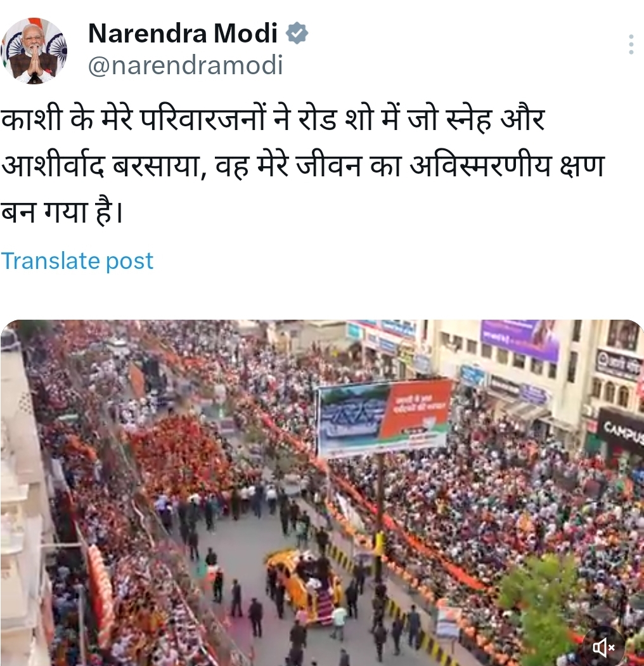
Task: Click the CAMPUS store sign in video
Action: coord(622,433)
